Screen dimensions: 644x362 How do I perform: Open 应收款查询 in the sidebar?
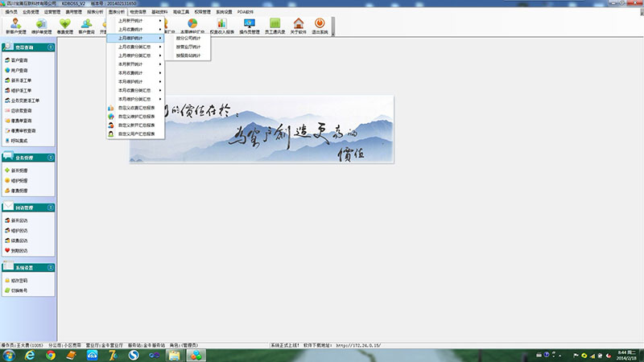point(18,111)
